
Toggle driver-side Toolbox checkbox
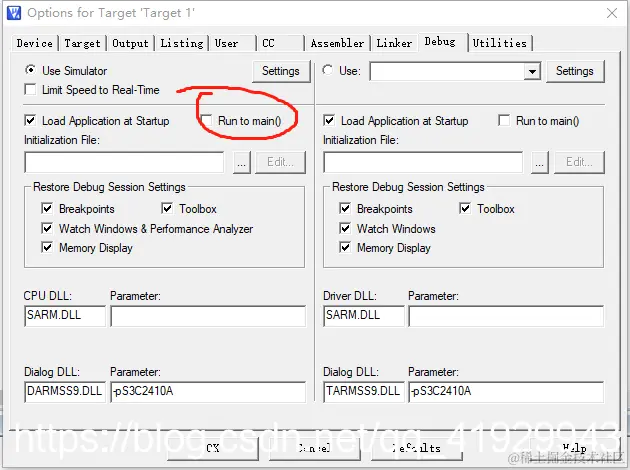pyautogui.click(x=465, y=208)
